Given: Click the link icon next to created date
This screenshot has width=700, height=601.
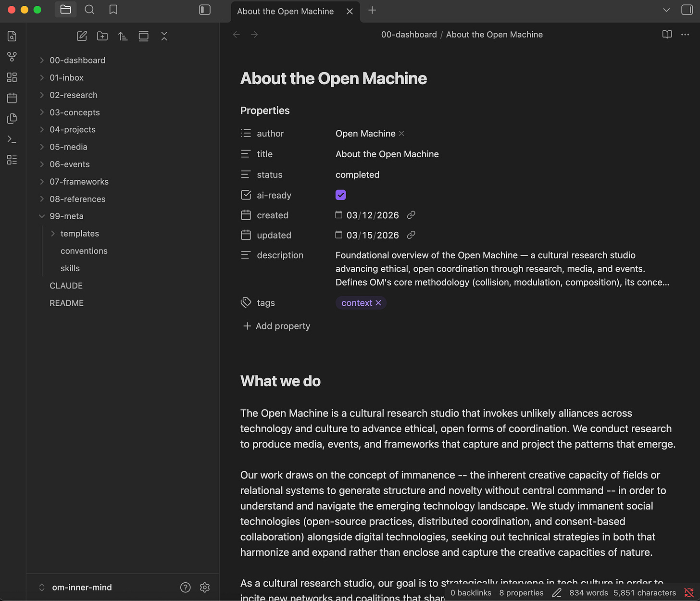Looking at the screenshot, I should 411,215.
